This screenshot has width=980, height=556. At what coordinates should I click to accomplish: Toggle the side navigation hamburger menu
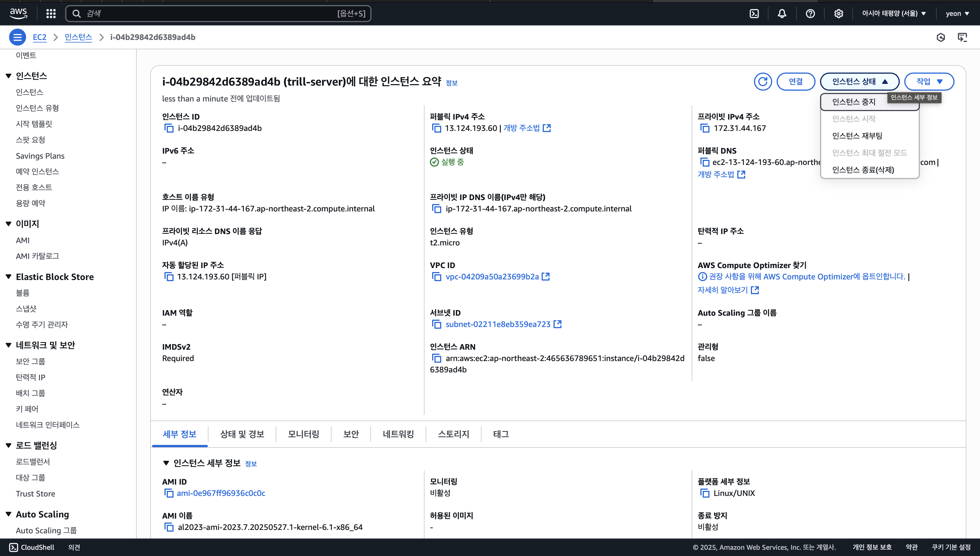17,37
